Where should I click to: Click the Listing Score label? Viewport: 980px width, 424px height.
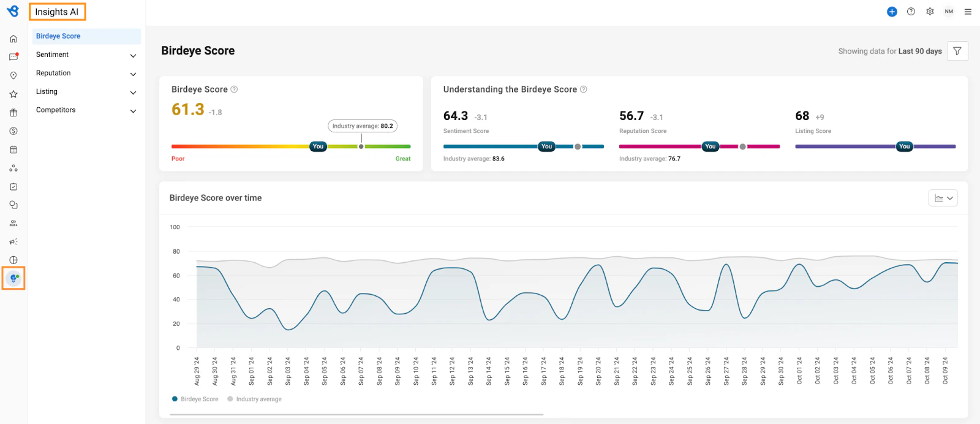[x=813, y=131]
